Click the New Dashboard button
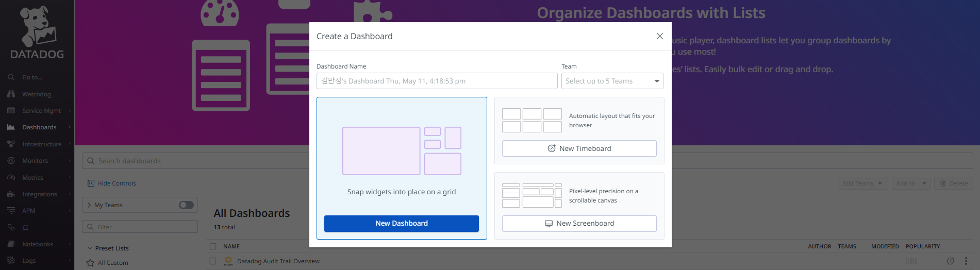The height and width of the screenshot is (270, 980). [402, 224]
